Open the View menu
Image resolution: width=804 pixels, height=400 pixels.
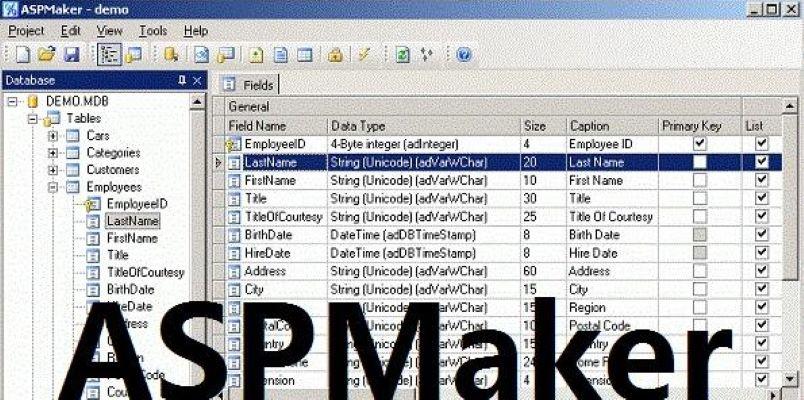[x=109, y=31]
